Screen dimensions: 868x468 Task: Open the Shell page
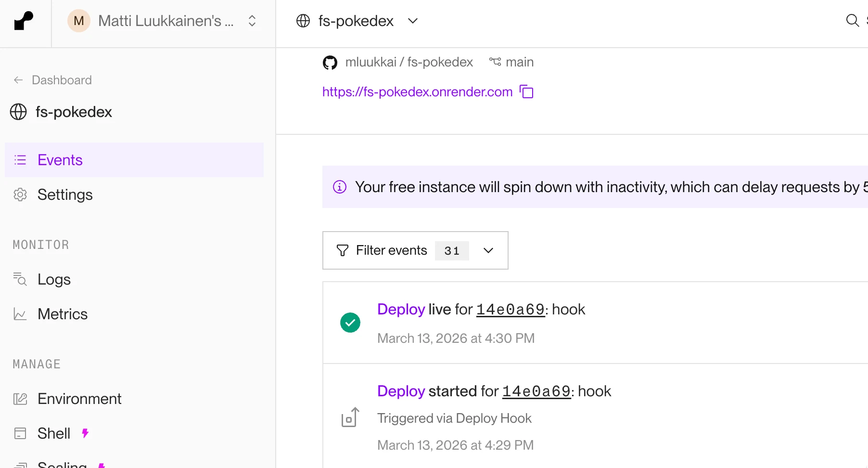point(134,433)
